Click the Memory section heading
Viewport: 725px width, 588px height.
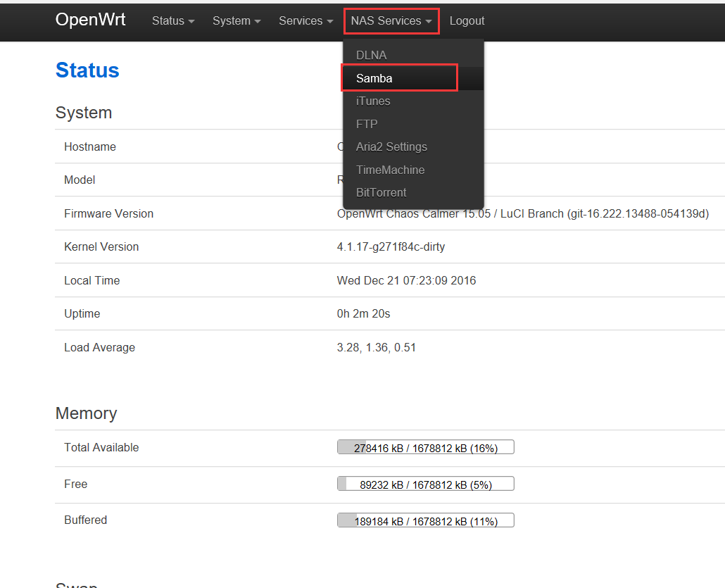[86, 413]
